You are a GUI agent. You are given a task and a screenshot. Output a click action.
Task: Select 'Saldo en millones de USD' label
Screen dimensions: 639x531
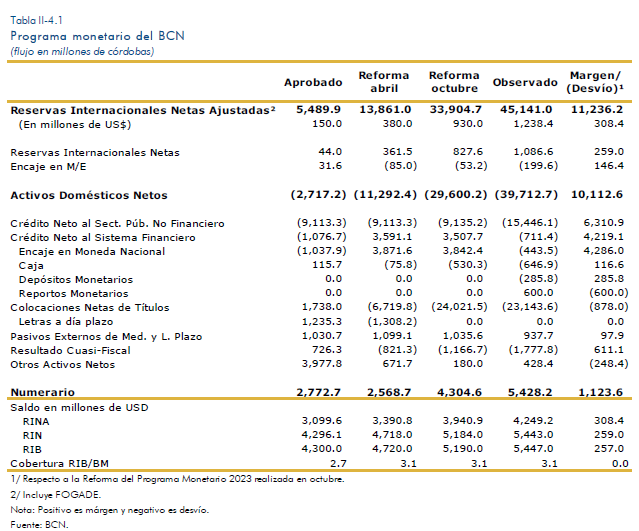point(79,408)
